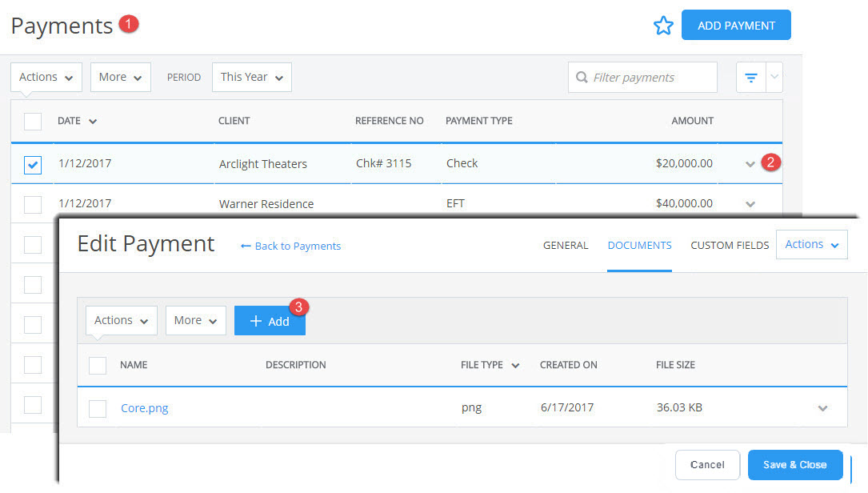
Task: Click the back arrow beside Back to Payments
Action: (x=246, y=246)
